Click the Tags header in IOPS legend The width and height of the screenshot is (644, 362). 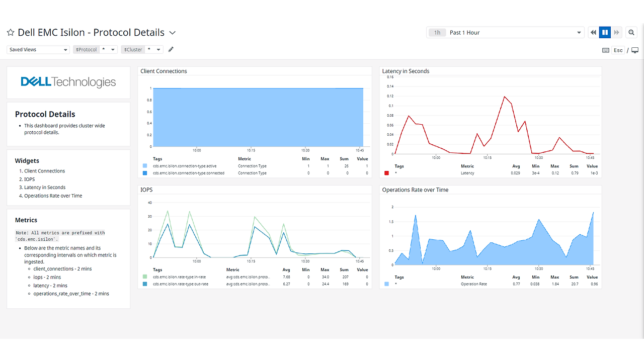tap(157, 270)
